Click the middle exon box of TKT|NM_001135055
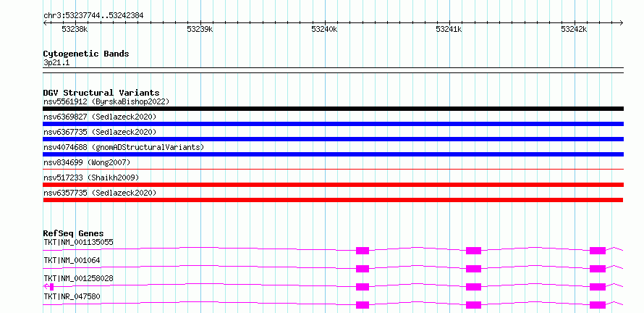Screen dimensions: 644x313 473,251
